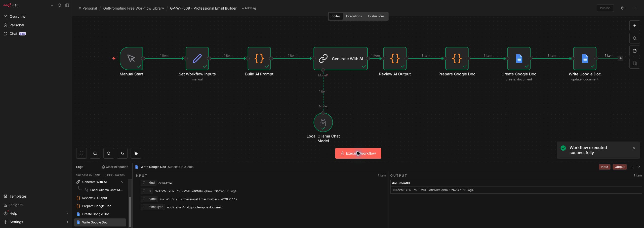This screenshot has width=644, height=228.
Task: Undo with the reset zoom arrow icon
Action: coord(122,153)
